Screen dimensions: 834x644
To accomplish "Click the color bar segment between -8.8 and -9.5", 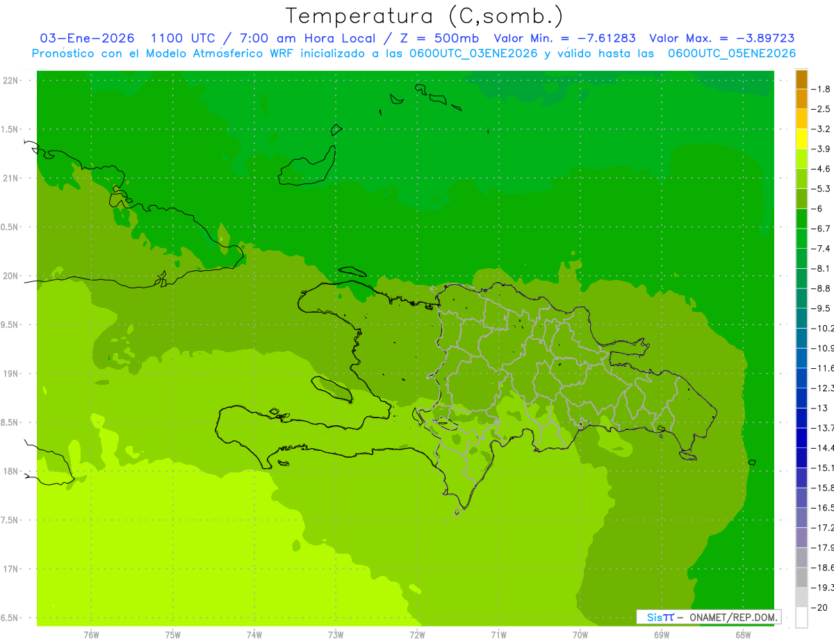I will point(801,298).
